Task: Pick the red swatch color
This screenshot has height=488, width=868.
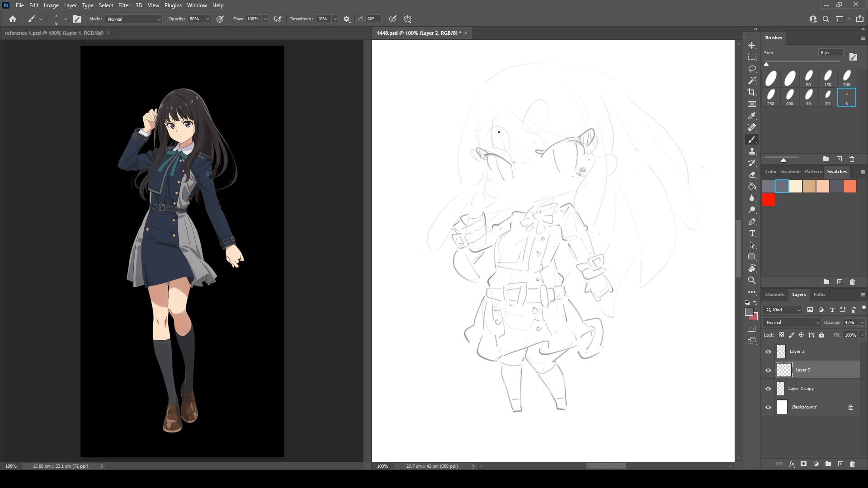Action: point(769,200)
